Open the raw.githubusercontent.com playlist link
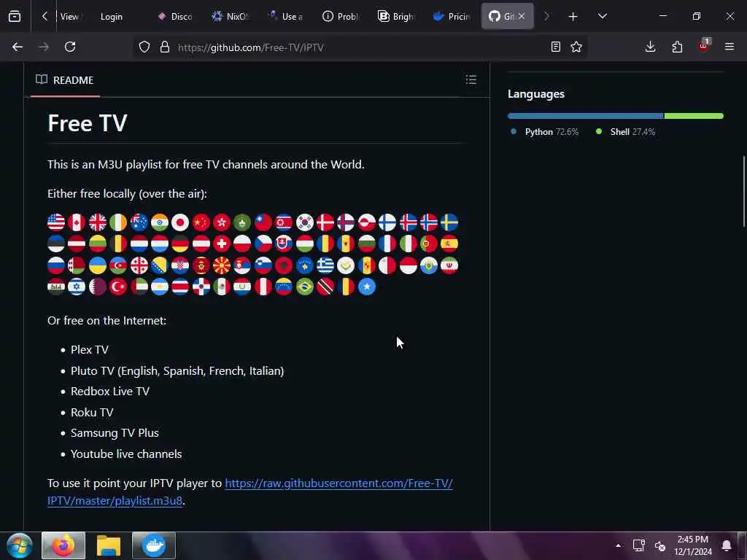The width and height of the screenshot is (747, 560). [x=249, y=492]
